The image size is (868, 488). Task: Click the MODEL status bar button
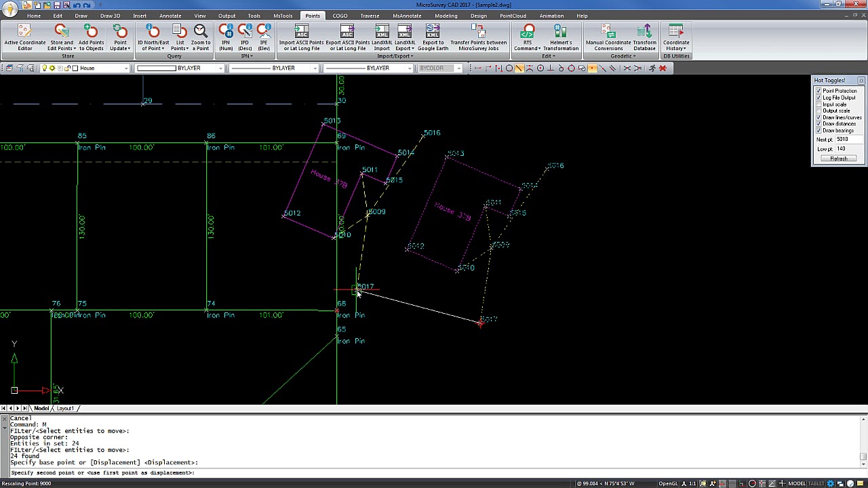click(x=796, y=483)
